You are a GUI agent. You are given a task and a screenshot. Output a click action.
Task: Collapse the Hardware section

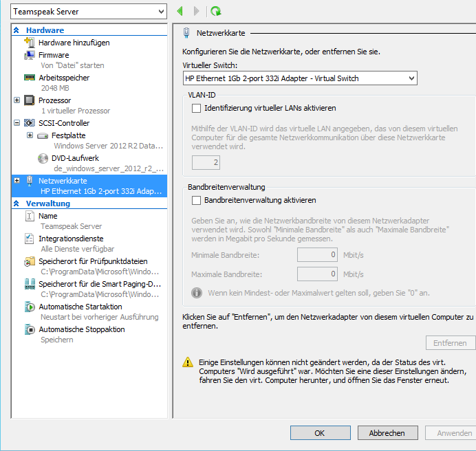(17, 30)
